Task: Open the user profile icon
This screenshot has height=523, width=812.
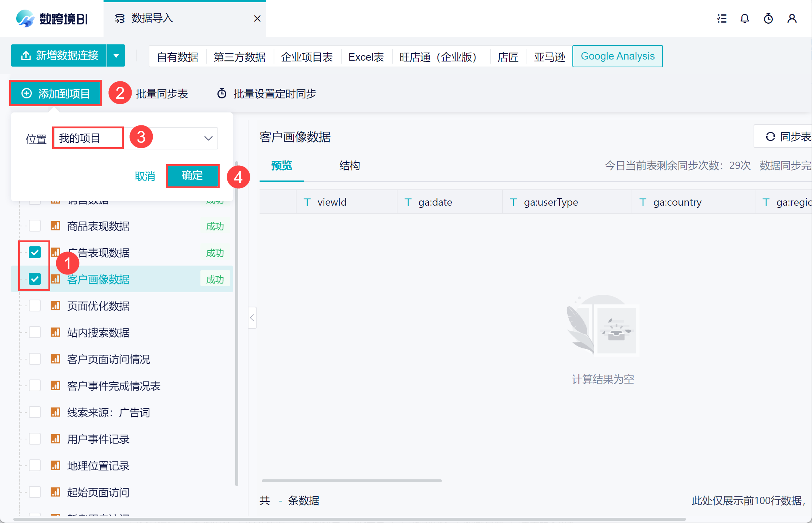Action: click(792, 18)
